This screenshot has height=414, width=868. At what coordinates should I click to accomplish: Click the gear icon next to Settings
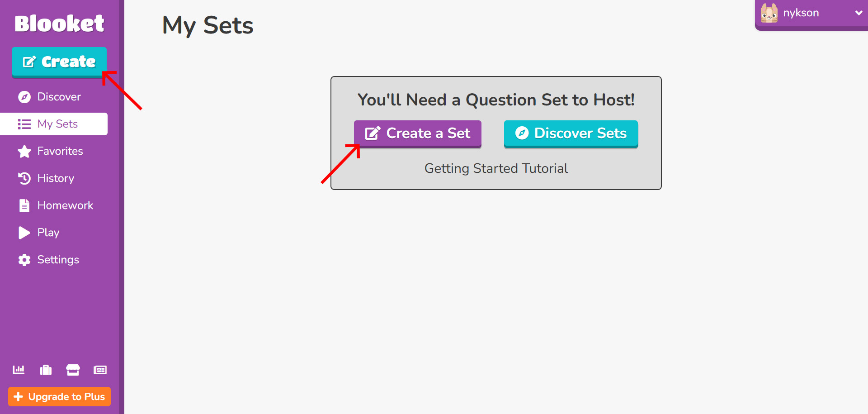click(x=24, y=260)
